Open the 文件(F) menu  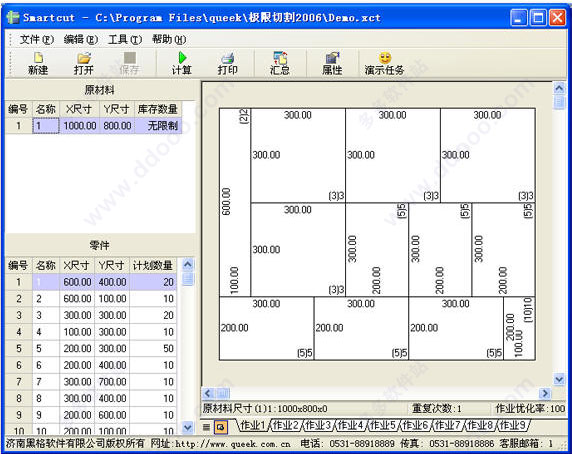(36, 39)
